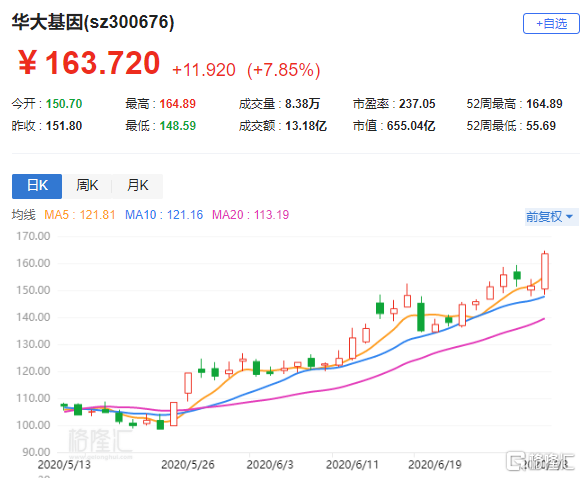This screenshot has height=478, width=581.
Task: Click the 2020/6/11 date axis label
Action: point(352,465)
